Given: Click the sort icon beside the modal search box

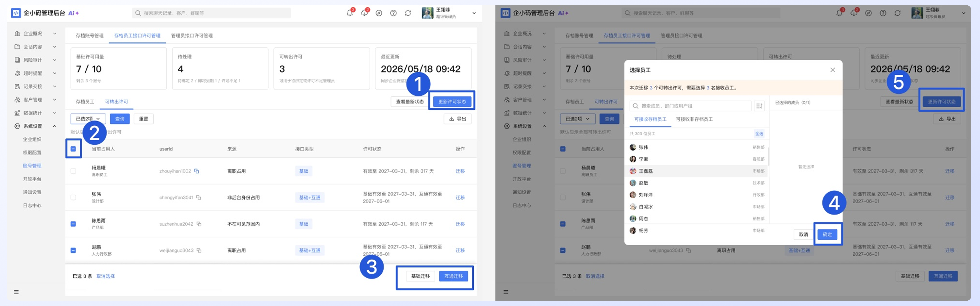Looking at the screenshot, I should point(759,106).
